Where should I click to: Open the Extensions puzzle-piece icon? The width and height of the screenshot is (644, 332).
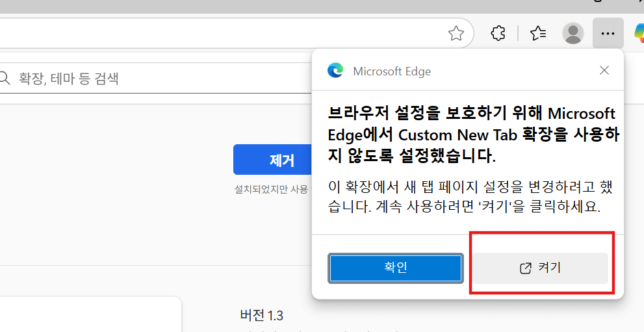click(498, 33)
